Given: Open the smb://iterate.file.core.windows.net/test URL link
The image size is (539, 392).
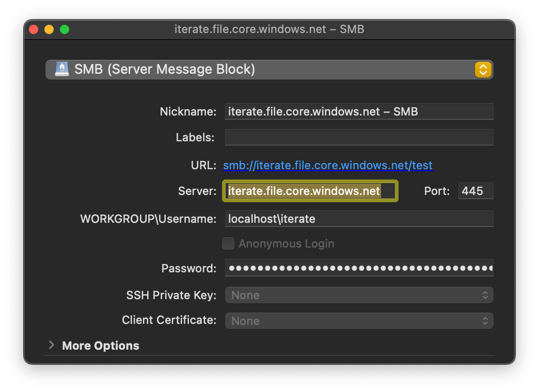Looking at the screenshot, I should [x=328, y=165].
